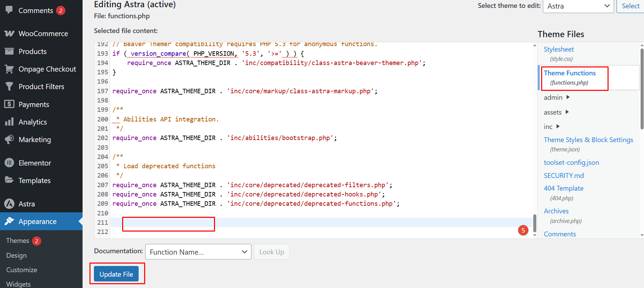Viewport: 644px width, 288px height.
Task: Click the Payments dollar icon
Action: (9, 104)
